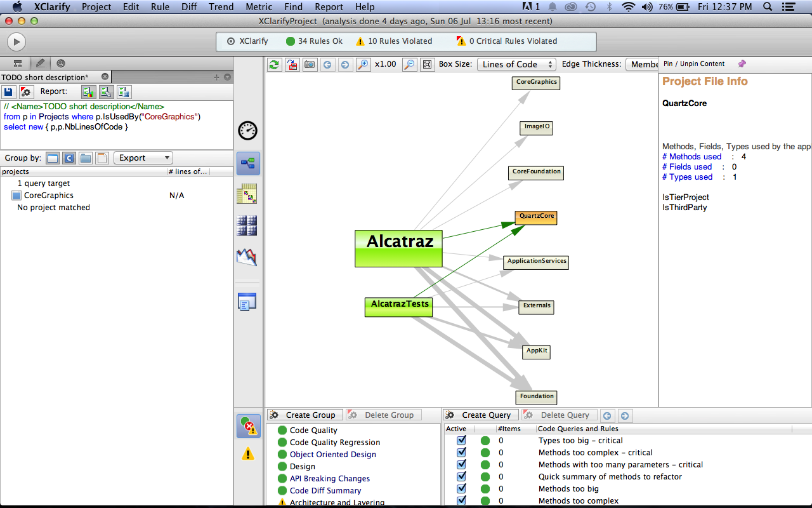Screen dimensions: 812x508
Task: Open the dashboard gauge view
Action: coord(248,130)
